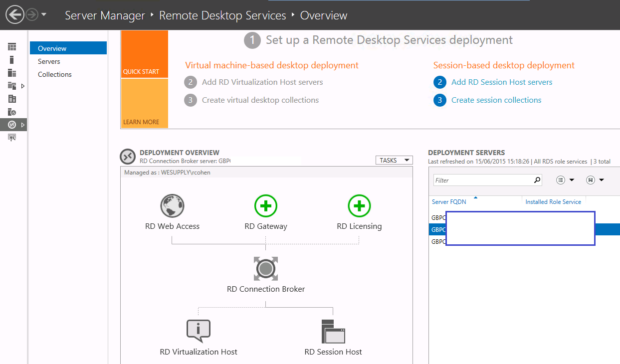The width and height of the screenshot is (620, 364).
Task: Click Server Manager in the breadcrumb
Action: pyautogui.click(x=105, y=15)
